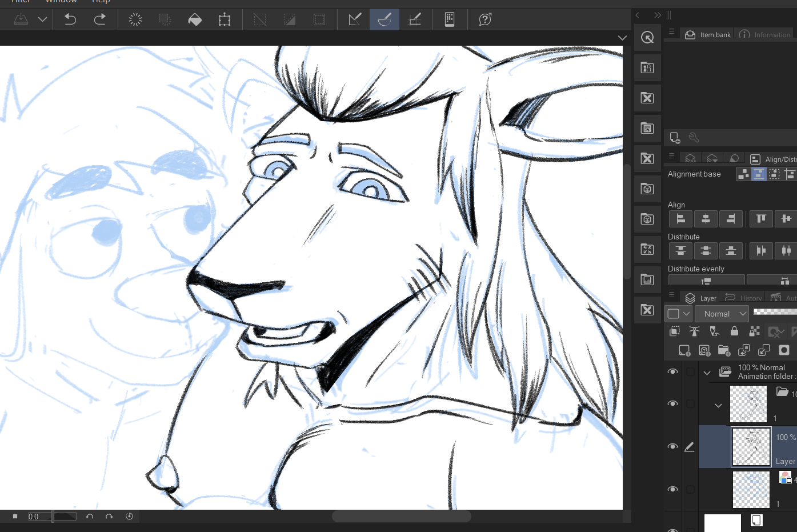797x532 pixels.
Task: Click the Align Left button
Action: coord(680,219)
